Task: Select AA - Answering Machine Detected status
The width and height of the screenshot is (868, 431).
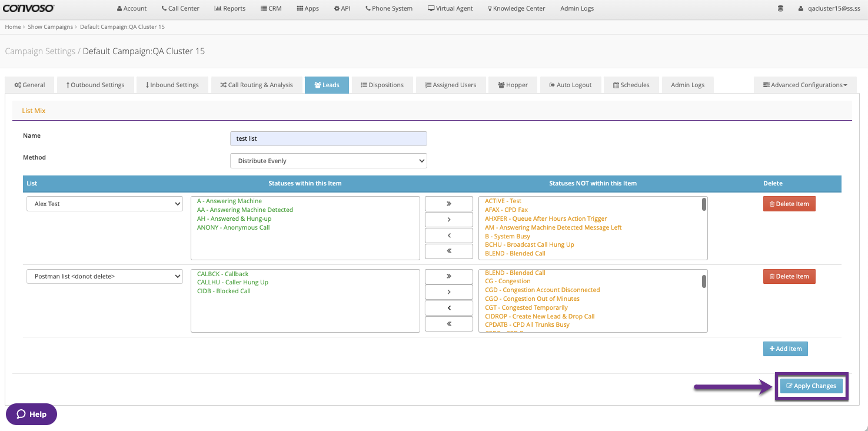Action: point(245,210)
